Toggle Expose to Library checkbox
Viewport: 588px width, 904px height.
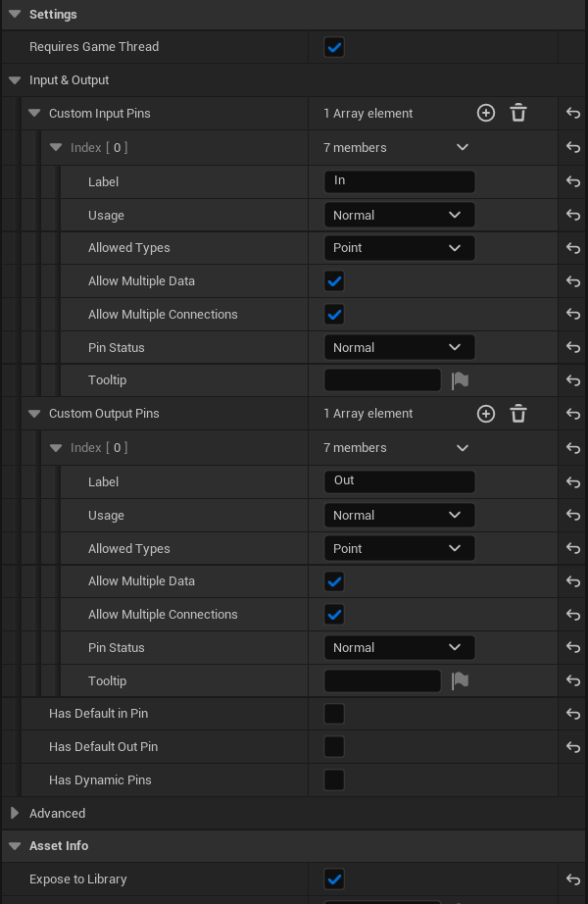pyautogui.click(x=334, y=879)
